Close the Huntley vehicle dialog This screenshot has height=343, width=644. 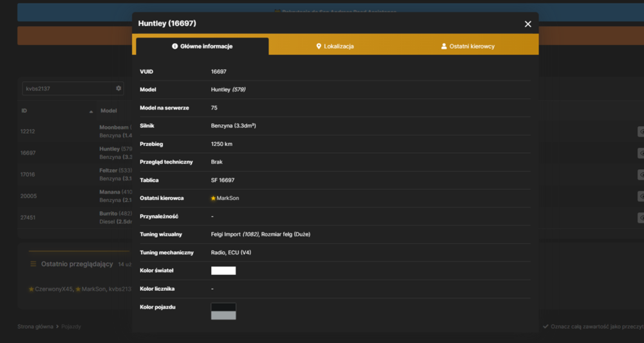point(528,24)
